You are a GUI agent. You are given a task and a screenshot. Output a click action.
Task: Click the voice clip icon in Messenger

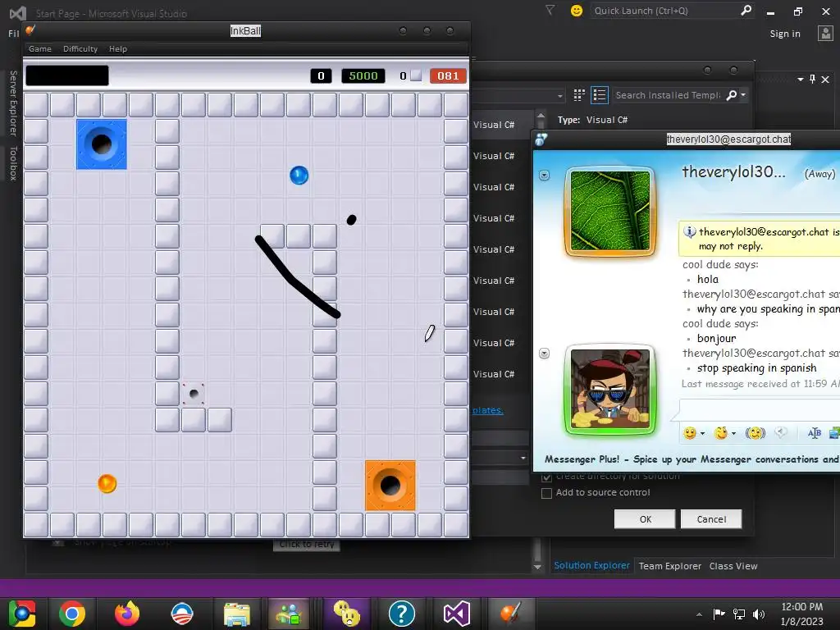click(x=781, y=433)
